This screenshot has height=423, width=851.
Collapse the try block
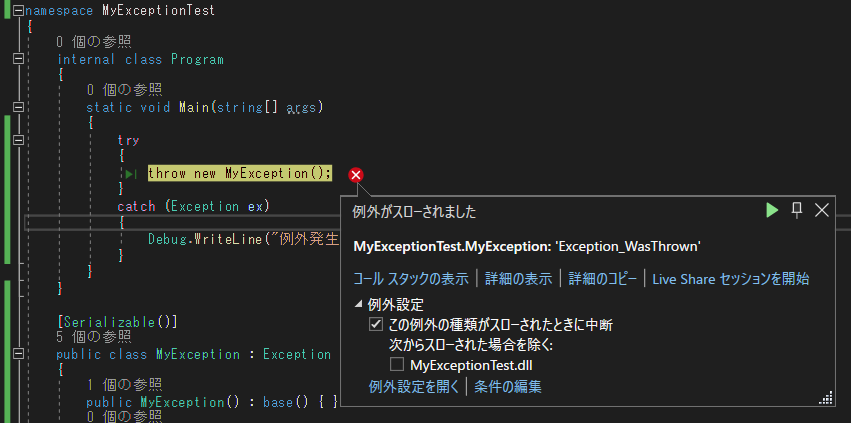[x=18, y=140]
